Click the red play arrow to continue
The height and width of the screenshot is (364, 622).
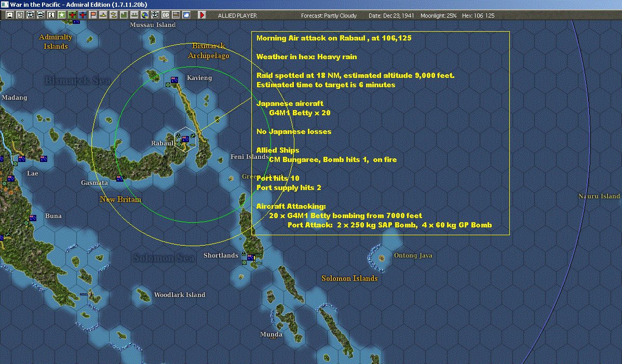pyautogui.click(x=202, y=15)
